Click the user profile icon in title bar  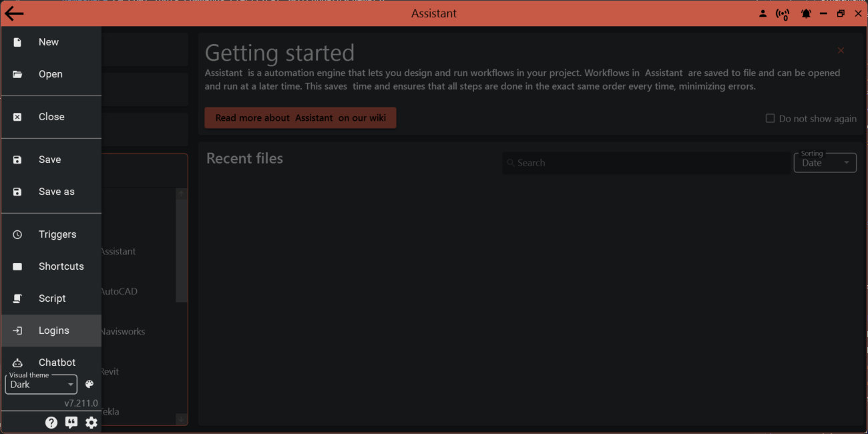pos(763,13)
